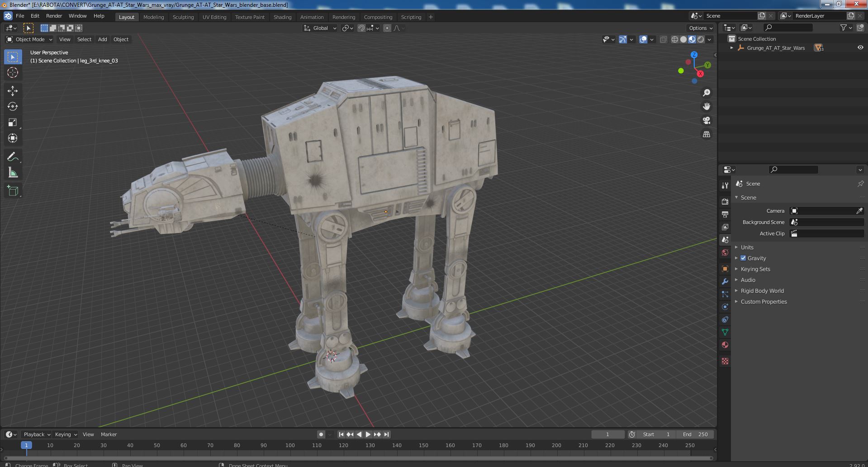Select the Cursor tool

click(13, 72)
